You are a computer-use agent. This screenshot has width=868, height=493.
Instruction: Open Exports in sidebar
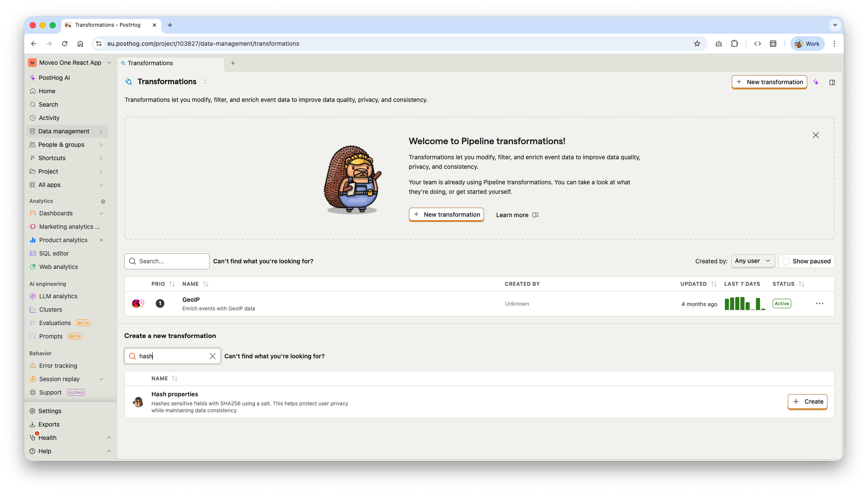click(49, 424)
